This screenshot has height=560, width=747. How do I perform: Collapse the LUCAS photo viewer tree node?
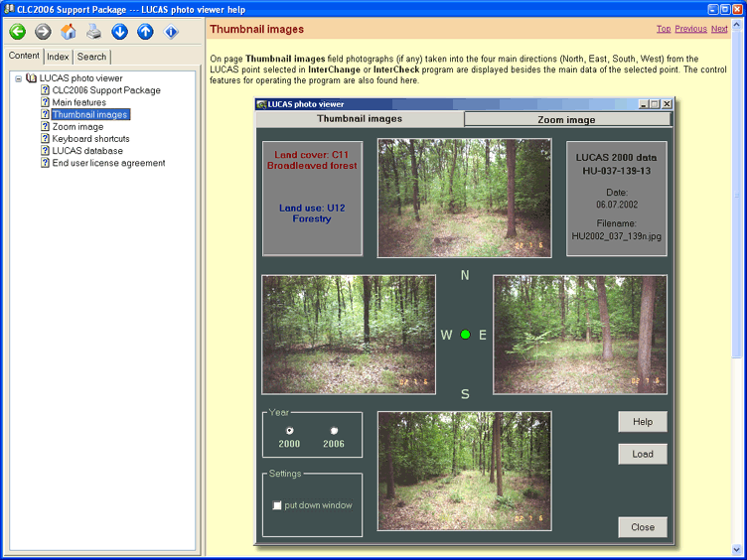(18, 78)
